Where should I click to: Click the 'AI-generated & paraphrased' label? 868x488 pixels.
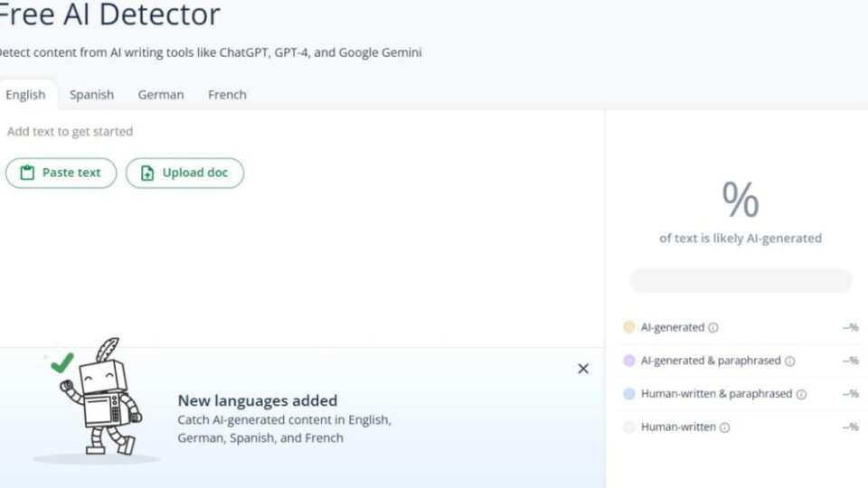coord(711,361)
